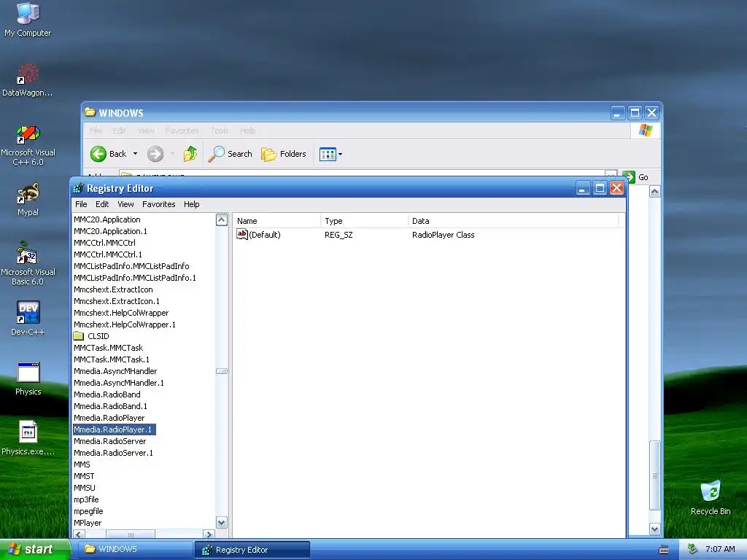
Task: Click the RadioPlayer Class data value
Action: (443, 235)
